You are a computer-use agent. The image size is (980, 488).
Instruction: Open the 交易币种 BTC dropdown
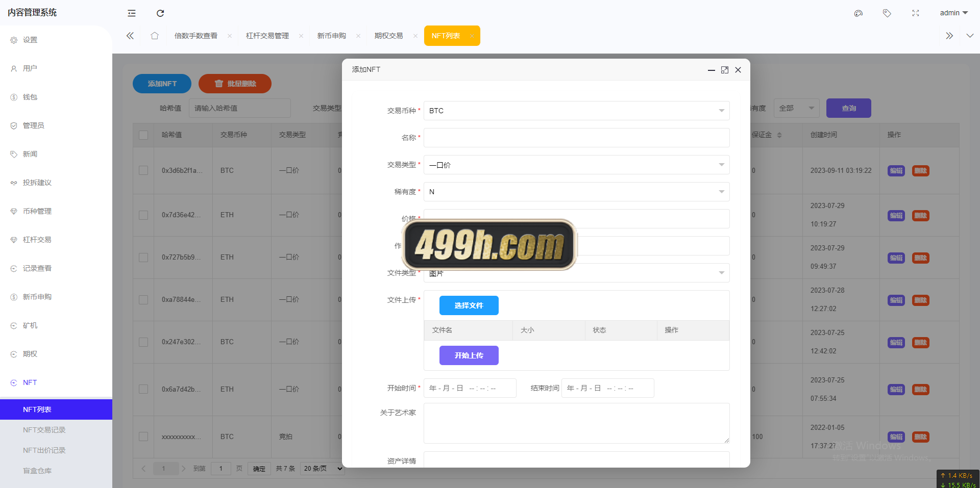[577, 111]
